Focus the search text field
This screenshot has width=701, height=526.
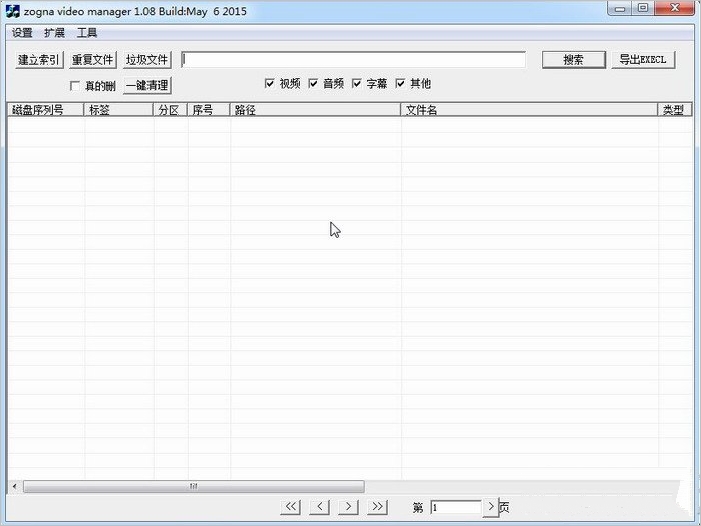pos(353,59)
